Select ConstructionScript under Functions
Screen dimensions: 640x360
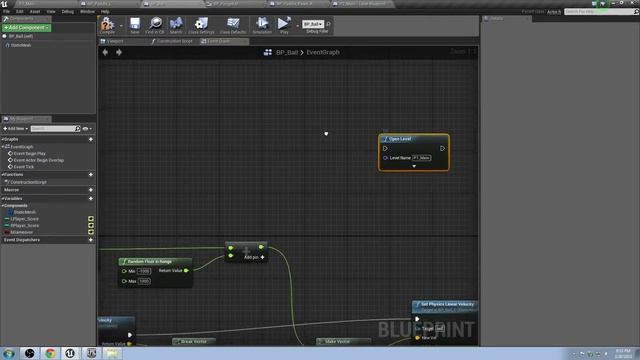[x=28, y=182]
